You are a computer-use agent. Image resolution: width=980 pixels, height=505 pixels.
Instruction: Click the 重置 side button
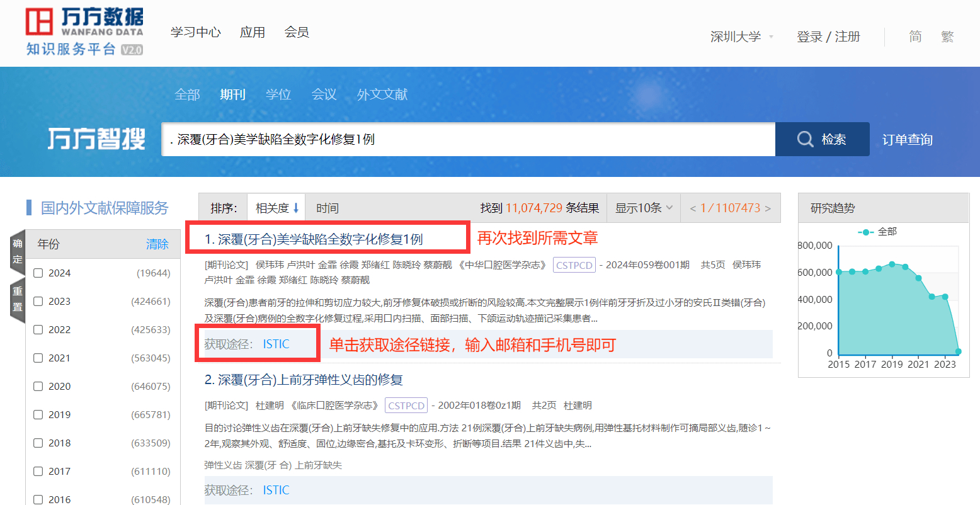click(x=18, y=300)
